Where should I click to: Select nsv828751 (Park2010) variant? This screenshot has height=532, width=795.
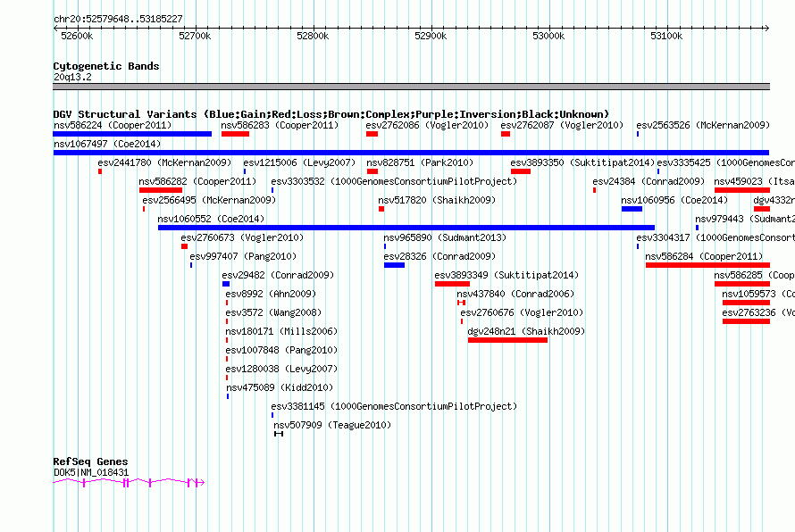pyautogui.click(x=420, y=162)
